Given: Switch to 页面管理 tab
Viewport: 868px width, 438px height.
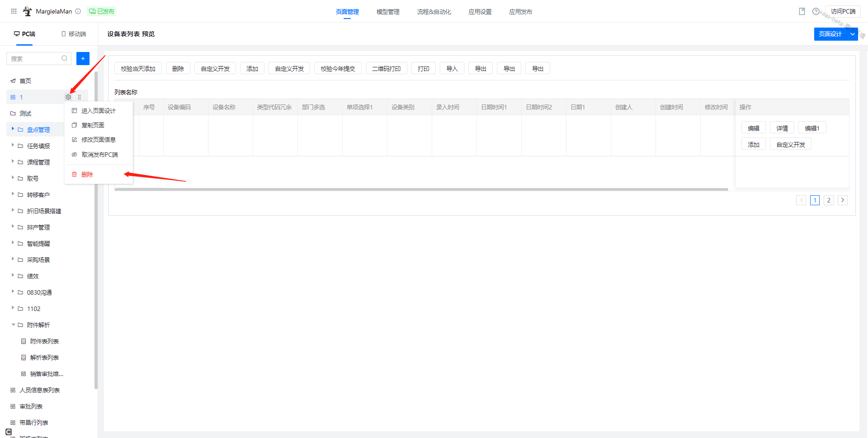Looking at the screenshot, I should pos(347,12).
